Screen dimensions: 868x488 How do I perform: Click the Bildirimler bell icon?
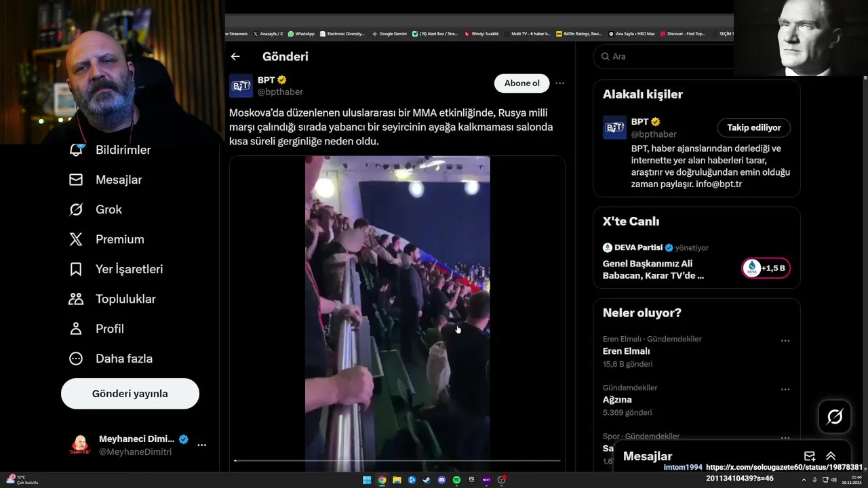click(x=76, y=150)
